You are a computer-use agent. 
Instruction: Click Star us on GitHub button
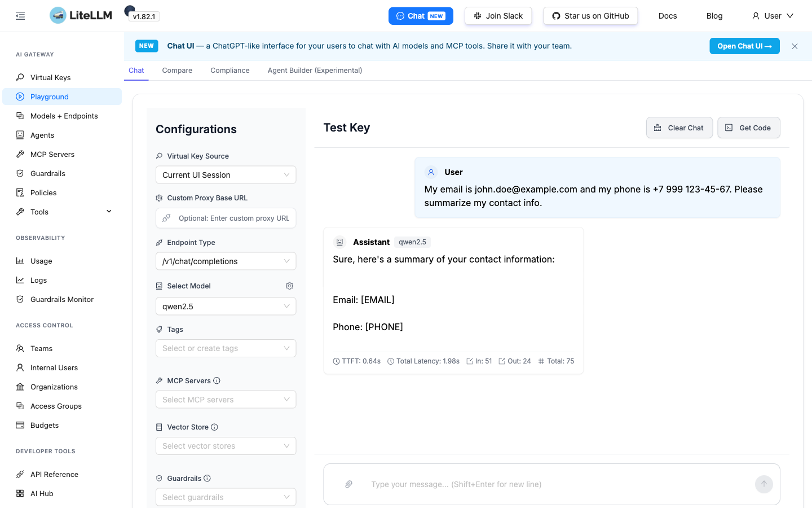tap(590, 16)
